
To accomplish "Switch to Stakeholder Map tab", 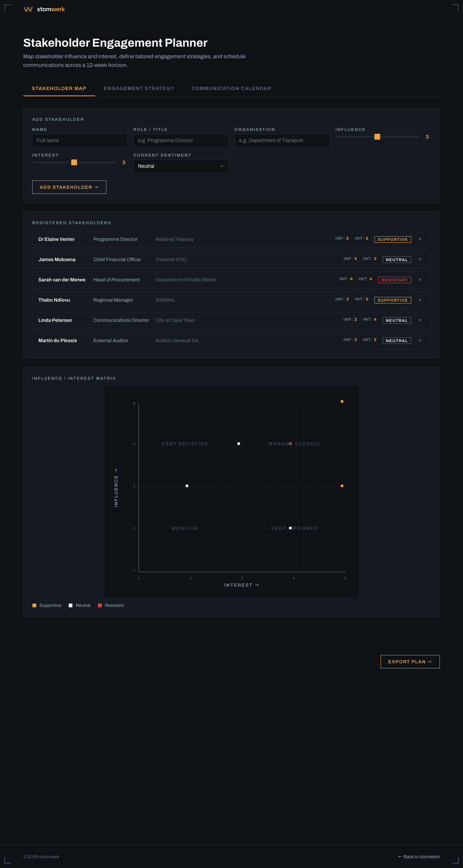I will (x=59, y=89).
